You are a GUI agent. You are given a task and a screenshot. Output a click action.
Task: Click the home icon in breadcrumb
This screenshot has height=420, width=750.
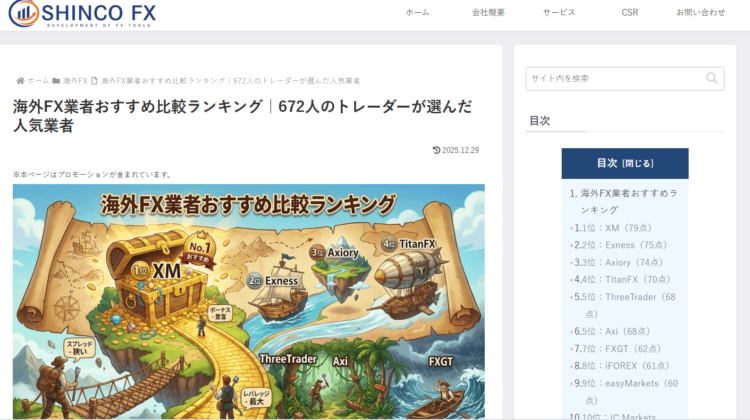pos(20,80)
